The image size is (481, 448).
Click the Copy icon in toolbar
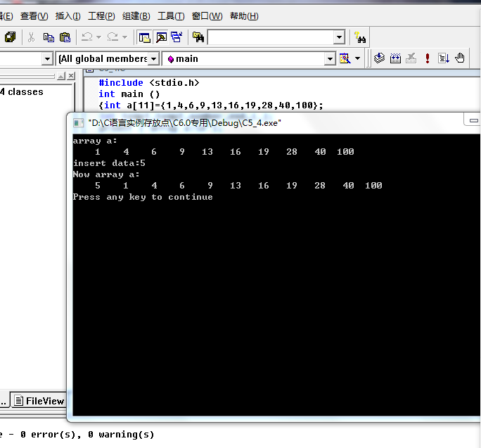pos(49,37)
